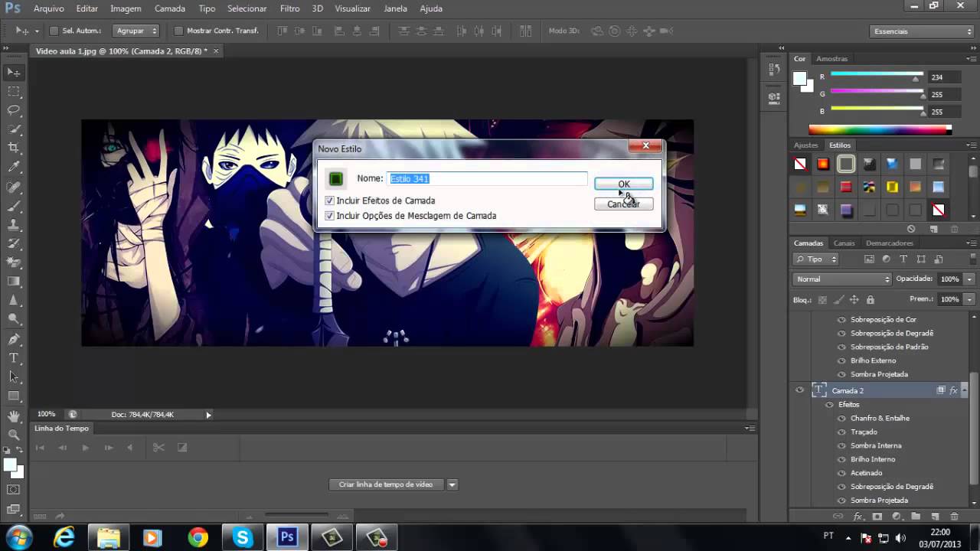The width and height of the screenshot is (980, 551).
Task: Filter layers by type layers (T icon)
Action: [903, 259]
